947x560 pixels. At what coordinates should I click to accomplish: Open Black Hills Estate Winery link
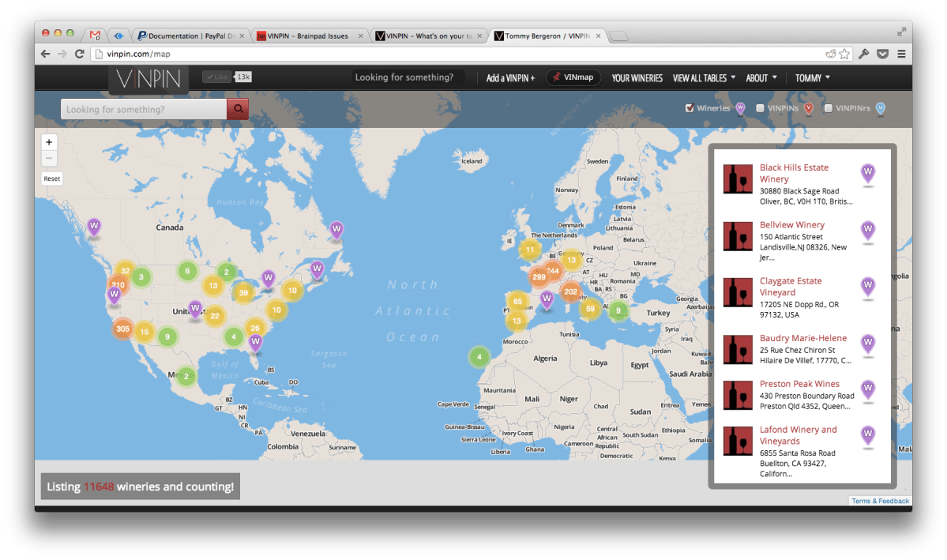tap(794, 174)
